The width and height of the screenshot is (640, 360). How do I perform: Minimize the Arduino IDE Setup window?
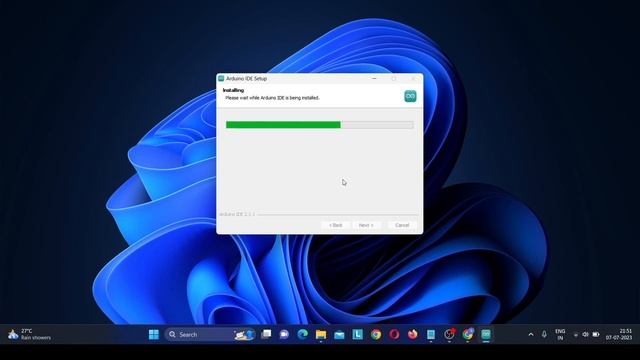[x=374, y=78]
